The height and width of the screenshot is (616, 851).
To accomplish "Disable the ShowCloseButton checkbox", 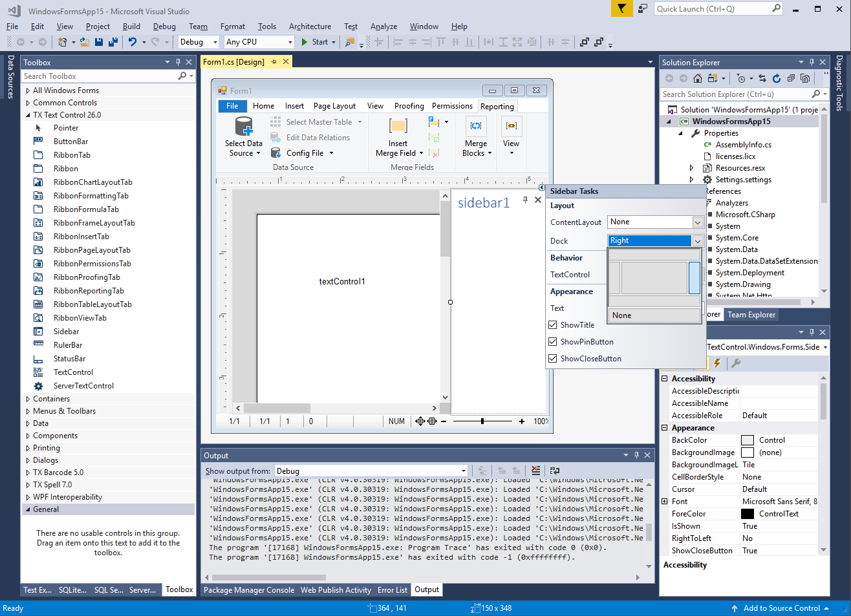I will pos(553,359).
